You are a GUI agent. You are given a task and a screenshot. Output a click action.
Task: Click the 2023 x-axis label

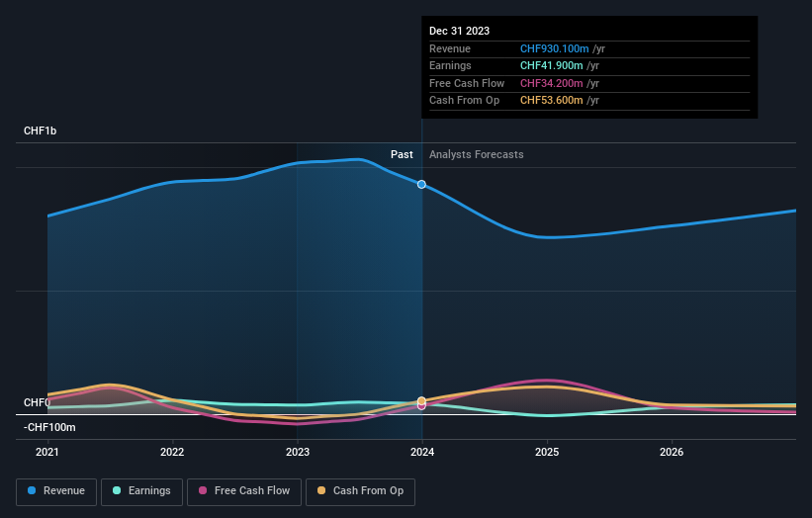point(298,452)
